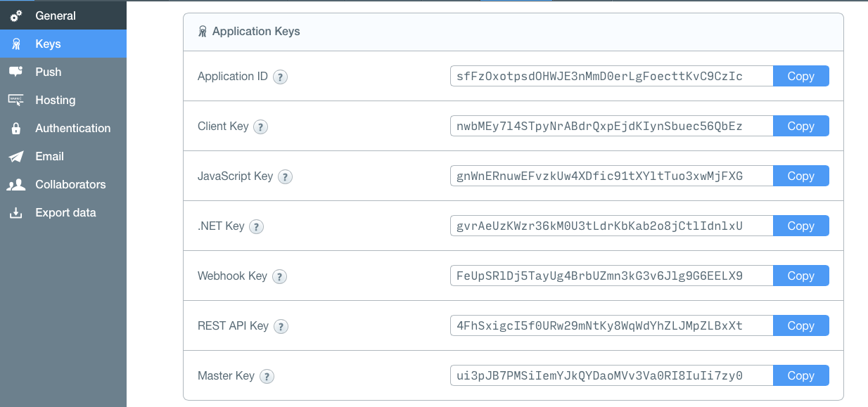The height and width of the screenshot is (407, 868).
Task: Click the help icon next to .NET Key
Action: pyautogui.click(x=256, y=226)
